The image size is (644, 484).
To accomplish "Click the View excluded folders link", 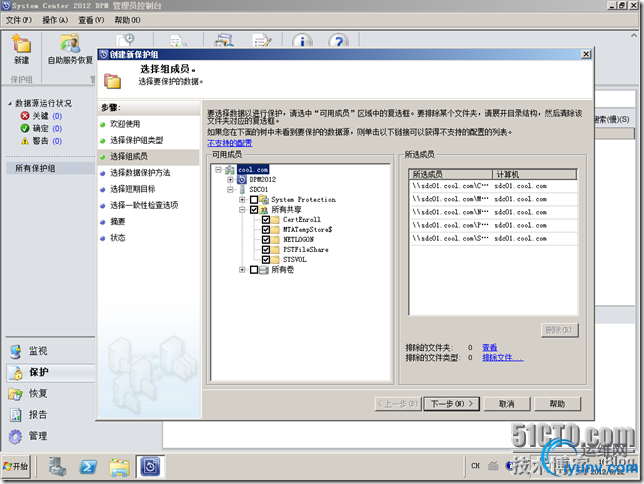I will (x=490, y=348).
